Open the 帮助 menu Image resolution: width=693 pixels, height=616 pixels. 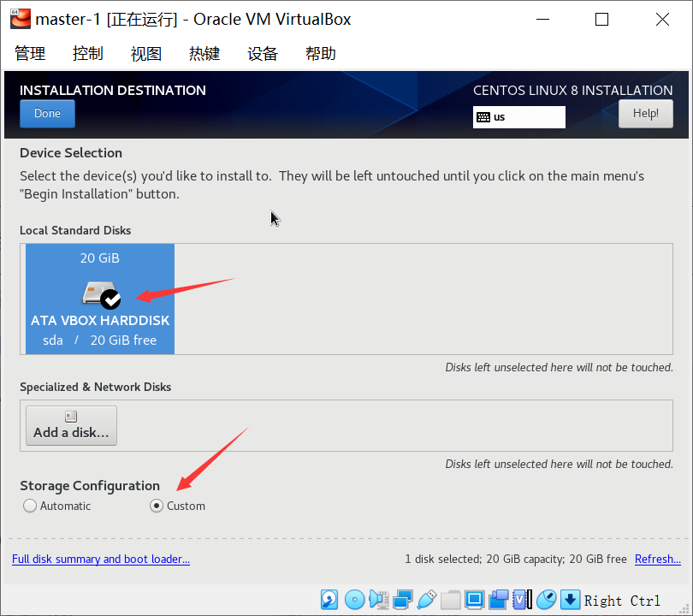321,53
